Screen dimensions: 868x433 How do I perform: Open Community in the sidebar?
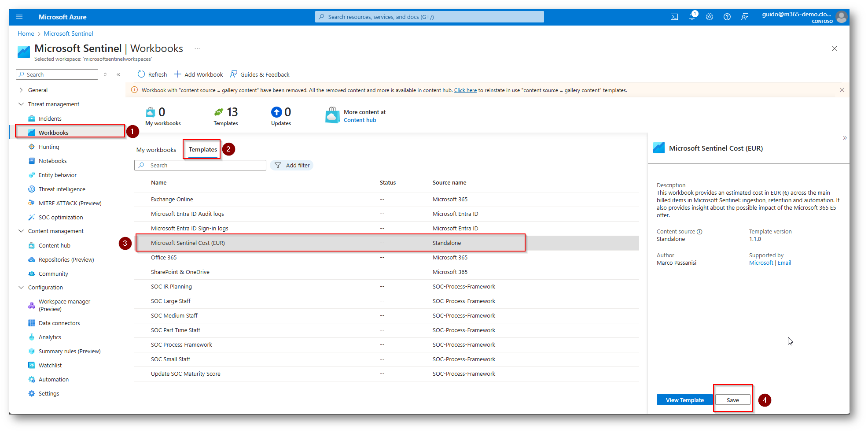(53, 274)
